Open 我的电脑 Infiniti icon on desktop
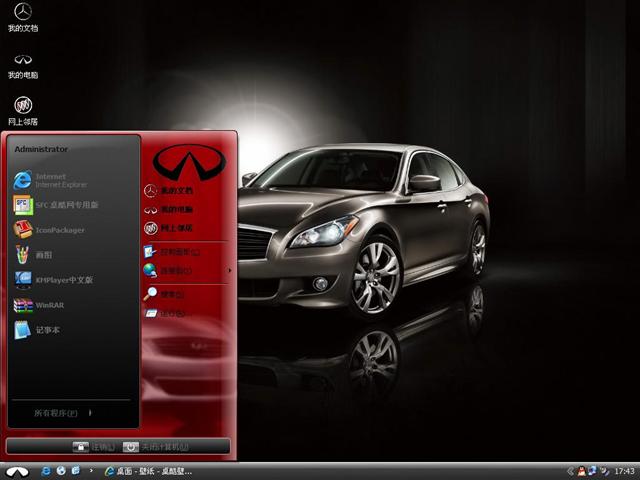The height and width of the screenshot is (480, 640). coord(23,66)
